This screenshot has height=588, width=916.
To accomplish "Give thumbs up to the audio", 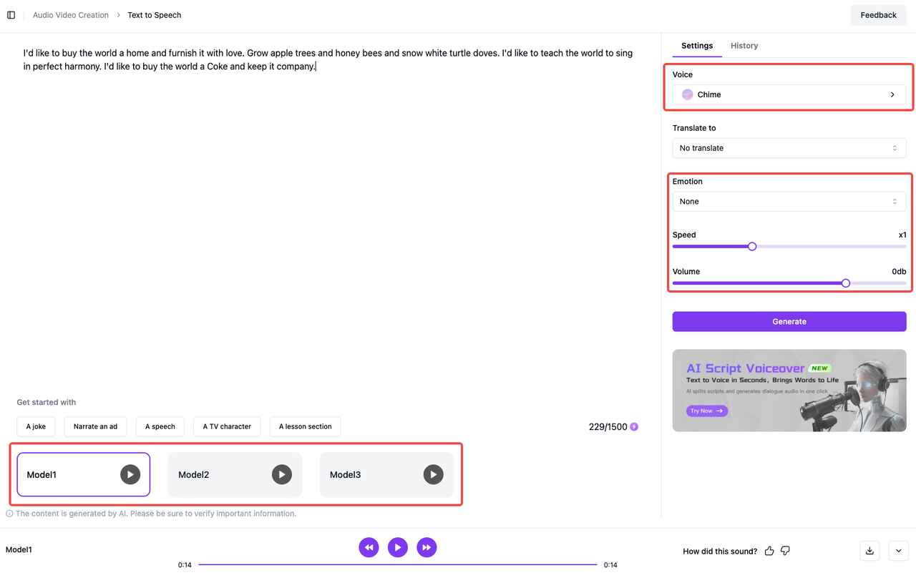I will pyautogui.click(x=769, y=551).
